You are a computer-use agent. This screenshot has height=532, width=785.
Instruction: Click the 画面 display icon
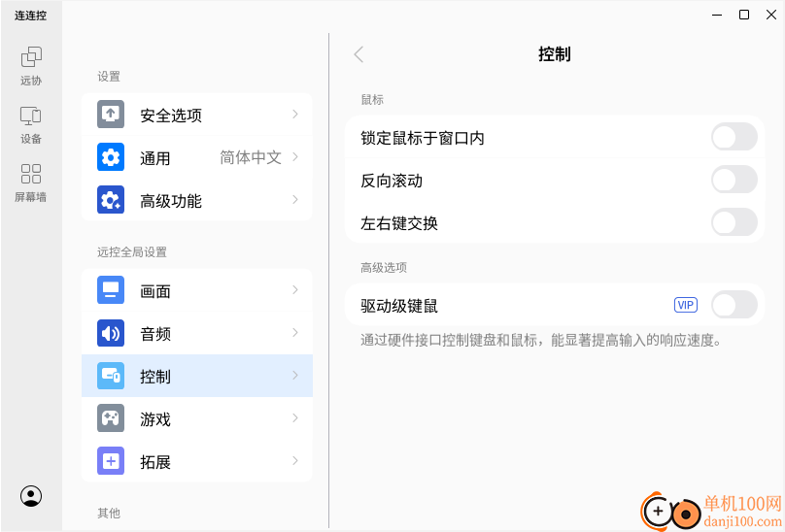(111, 290)
